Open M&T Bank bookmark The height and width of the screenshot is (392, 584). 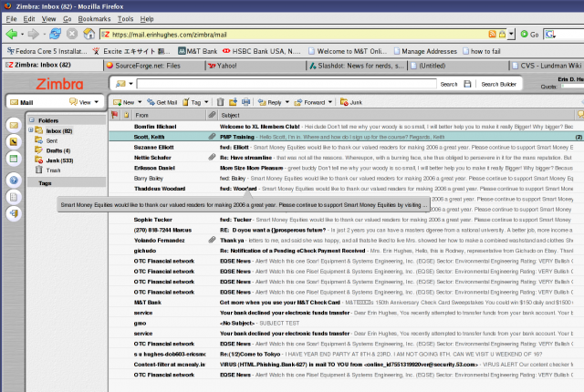[197, 51]
